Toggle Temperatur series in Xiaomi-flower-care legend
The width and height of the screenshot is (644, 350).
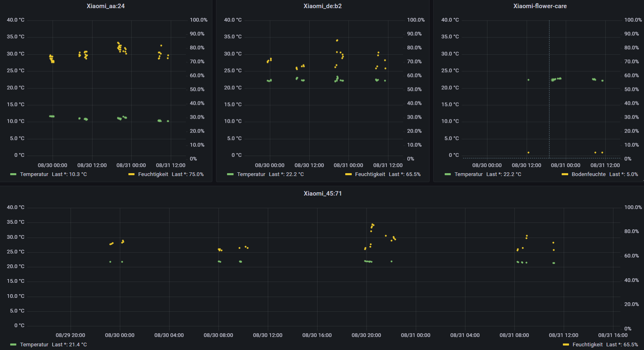(x=468, y=174)
